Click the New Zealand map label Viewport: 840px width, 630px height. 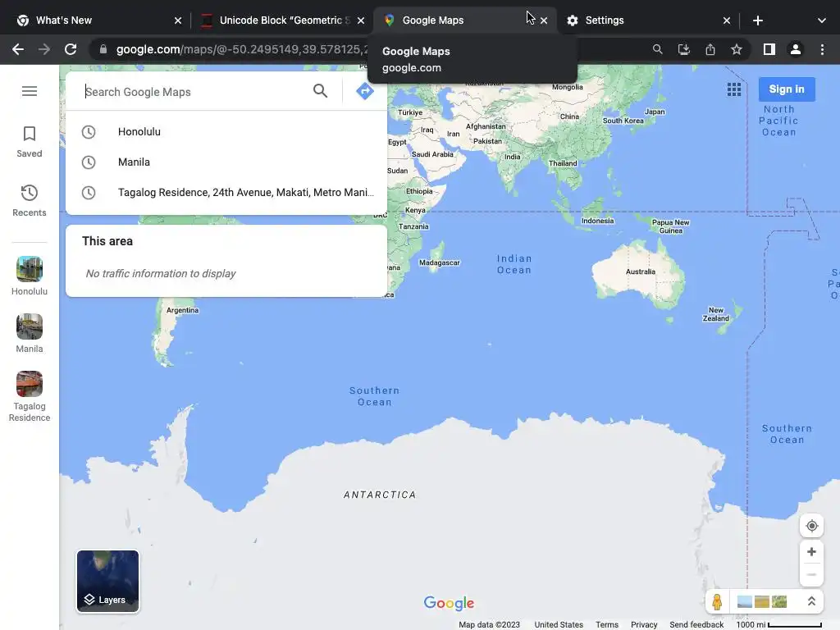click(x=715, y=314)
